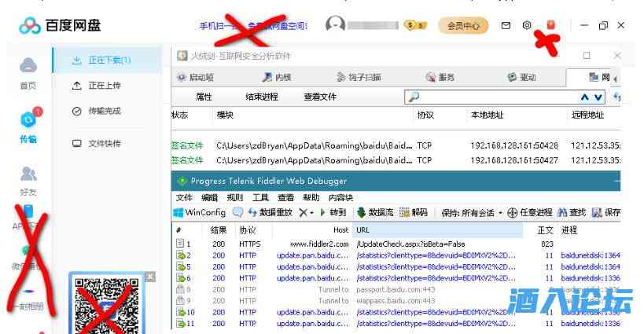This screenshot has height=334, width=644.
Task: Click the 查看文件 view file button
Action: pos(320,97)
